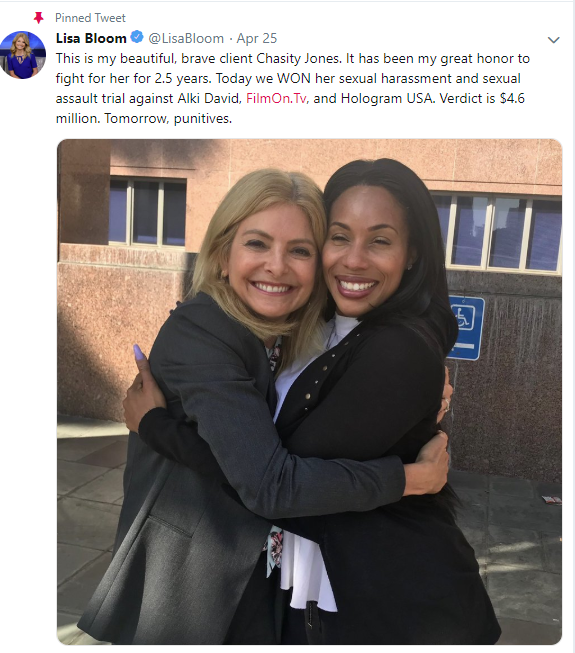Click the left building window in photo
The image size is (575, 653).
[147, 211]
